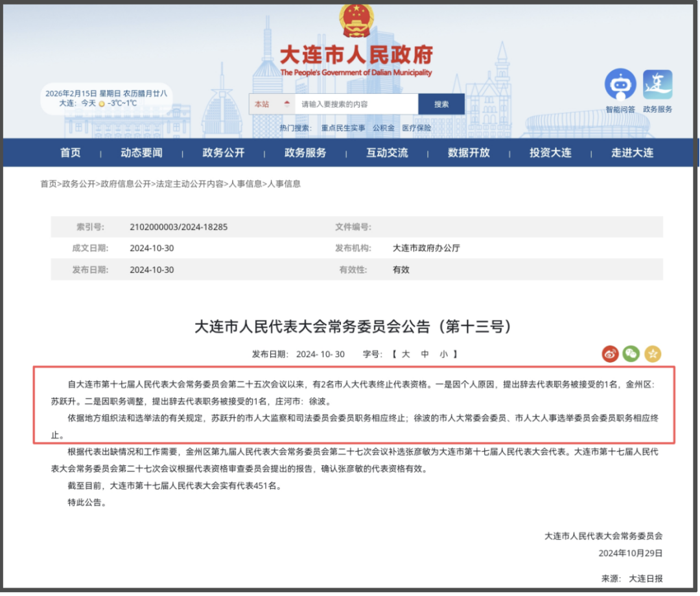Click the 公积金 hot search link
700x596 pixels.
click(x=383, y=128)
